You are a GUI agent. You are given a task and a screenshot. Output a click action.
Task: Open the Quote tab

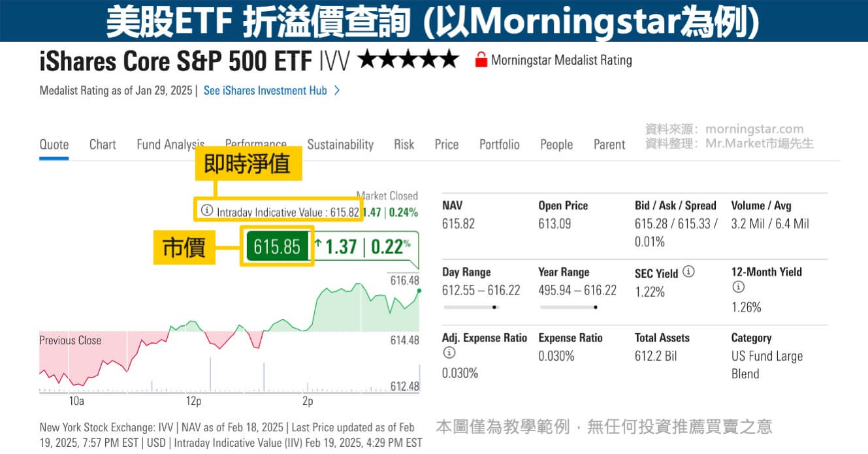tap(54, 144)
